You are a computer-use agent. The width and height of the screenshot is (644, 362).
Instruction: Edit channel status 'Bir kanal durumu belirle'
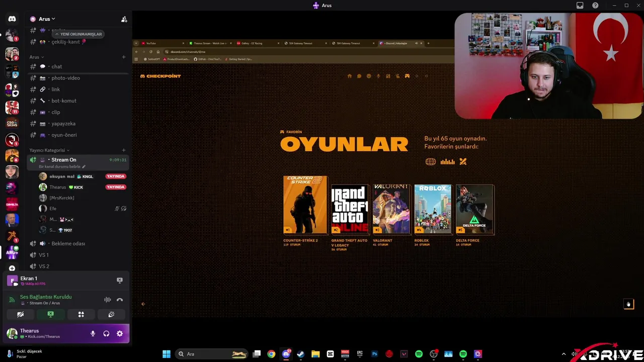(x=62, y=166)
